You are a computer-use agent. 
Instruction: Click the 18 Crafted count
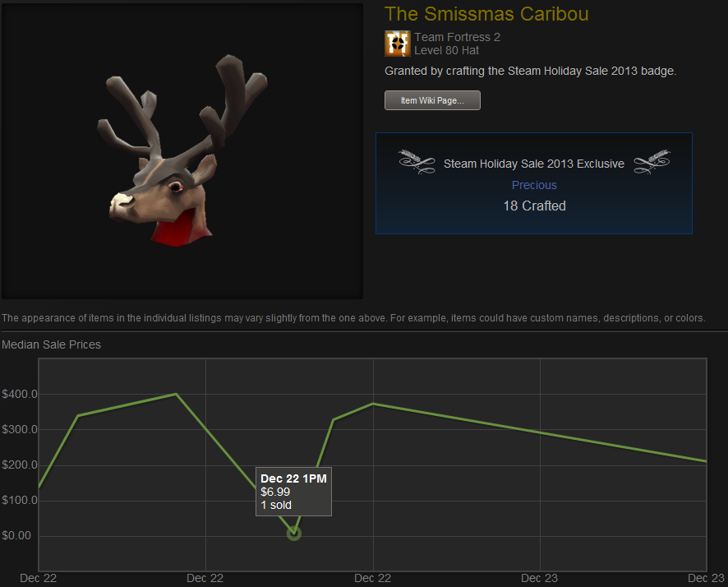(x=534, y=206)
